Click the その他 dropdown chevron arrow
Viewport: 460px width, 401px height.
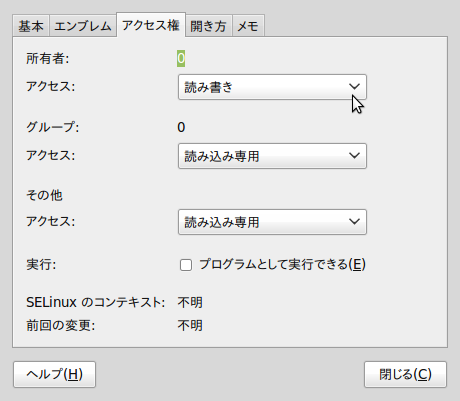(x=354, y=222)
